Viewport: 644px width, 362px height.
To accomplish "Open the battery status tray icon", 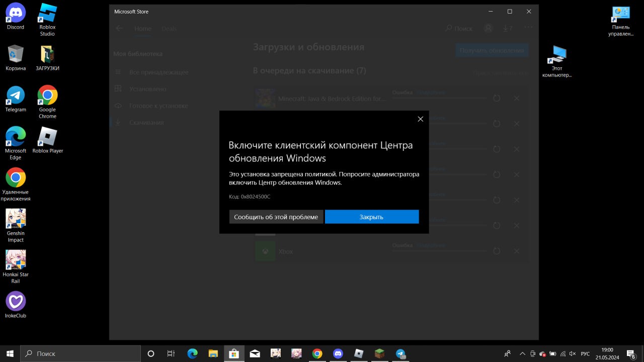I will pyautogui.click(x=553, y=353).
